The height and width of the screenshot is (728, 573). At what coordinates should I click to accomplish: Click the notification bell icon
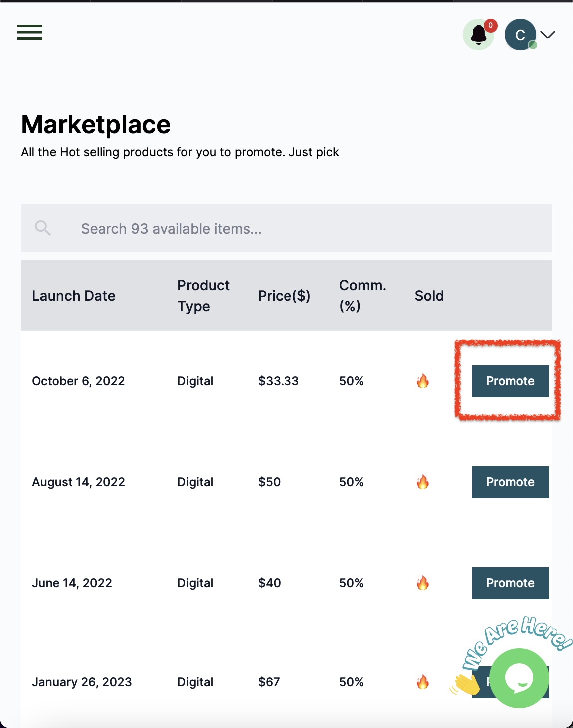tap(478, 35)
